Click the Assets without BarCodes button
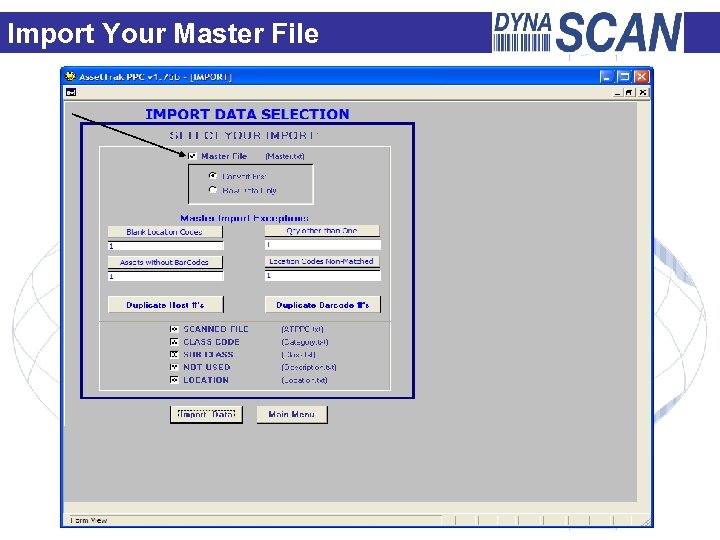This screenshot has height=540, width=720. coord(165,262)
